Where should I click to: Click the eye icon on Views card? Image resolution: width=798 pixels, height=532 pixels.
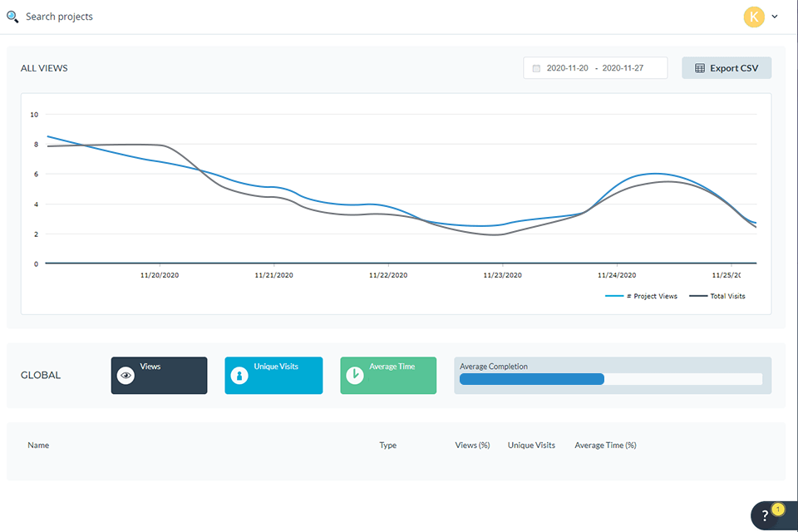[126, 376]
